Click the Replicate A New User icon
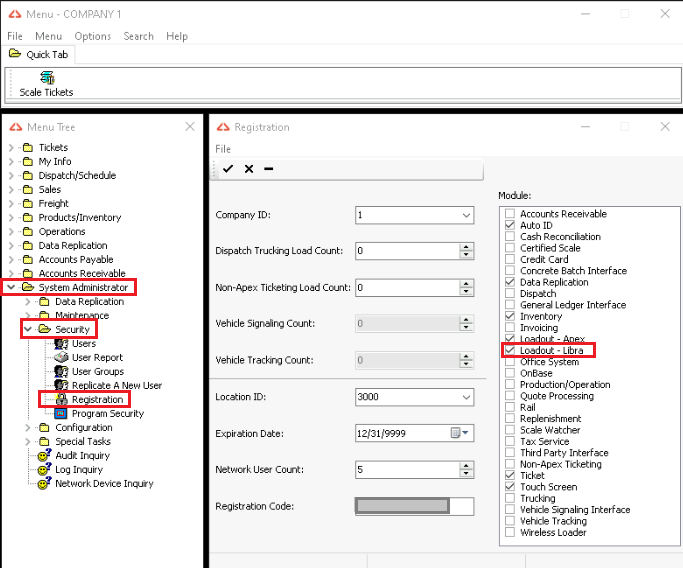683x568 pixels. [x=61, y=385]
